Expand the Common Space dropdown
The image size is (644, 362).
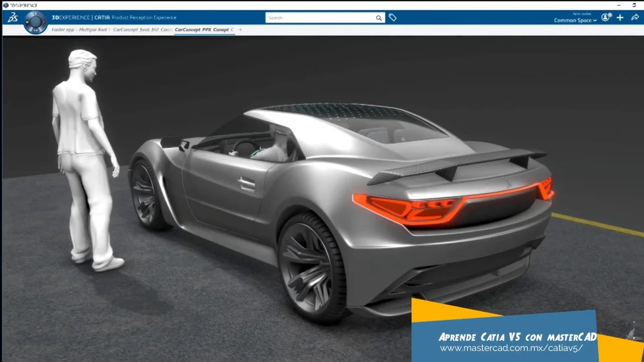point(575,20)
